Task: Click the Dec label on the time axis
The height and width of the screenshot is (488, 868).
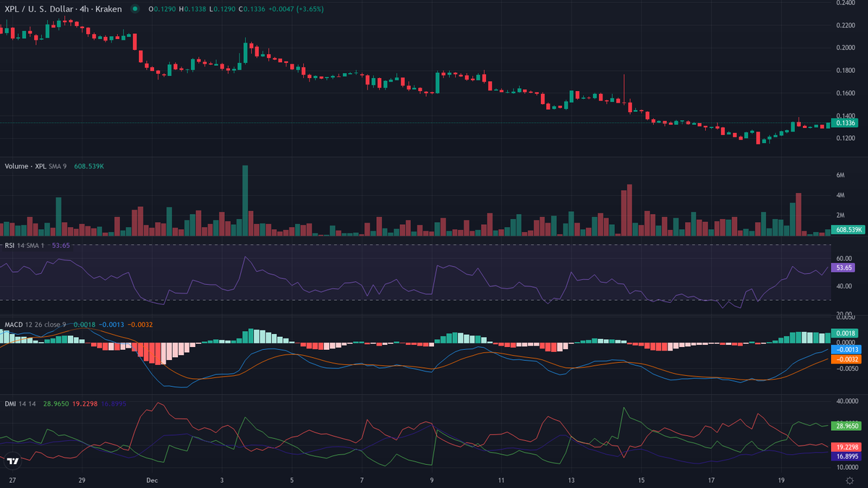Action: click(152, 479)
